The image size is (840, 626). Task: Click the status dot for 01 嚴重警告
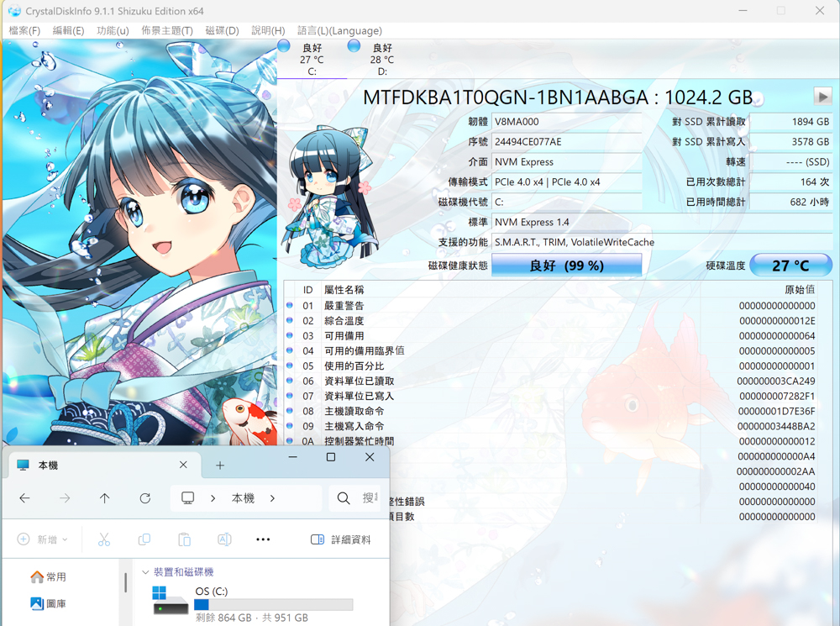(x=290, y=305)
